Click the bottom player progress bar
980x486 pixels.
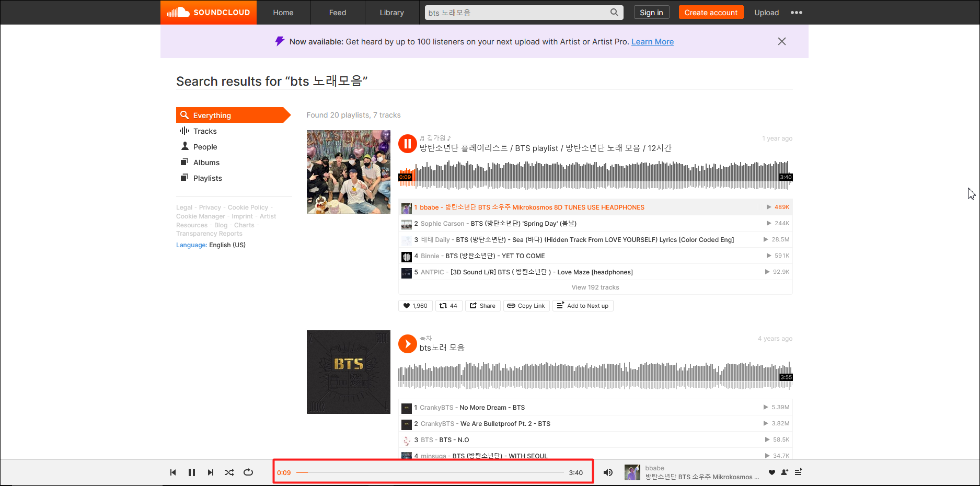click(x=430, y=472)
